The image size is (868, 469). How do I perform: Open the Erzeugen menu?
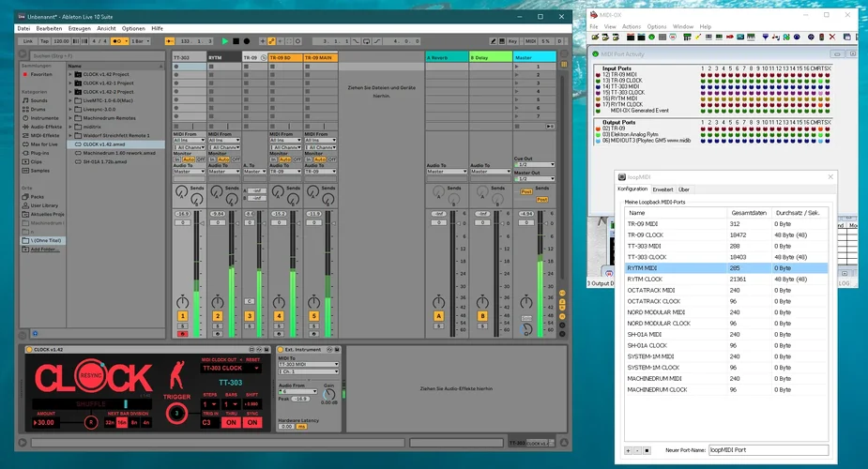tap(79, 28)
